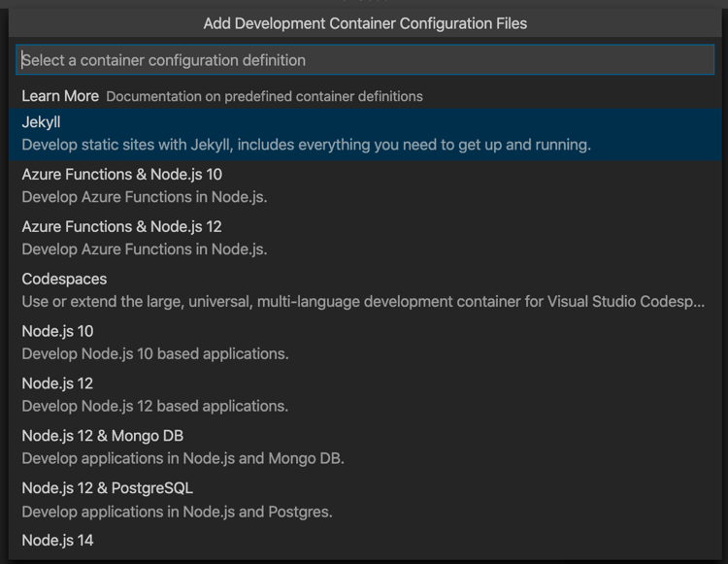Click 'Documentation on predefined container definitions' text
Viewport: 728px width, 564px height.
264,97
